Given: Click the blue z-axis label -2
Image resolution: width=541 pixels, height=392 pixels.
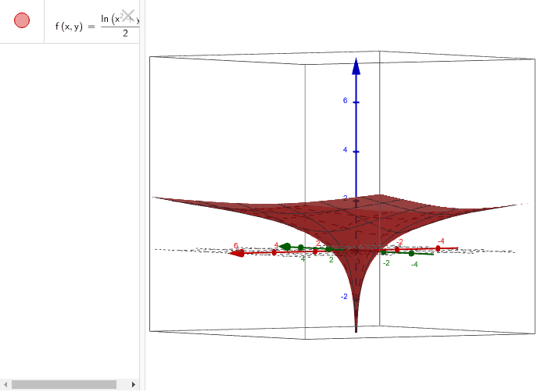Looking at the screenshot, I should coord(344,297).
